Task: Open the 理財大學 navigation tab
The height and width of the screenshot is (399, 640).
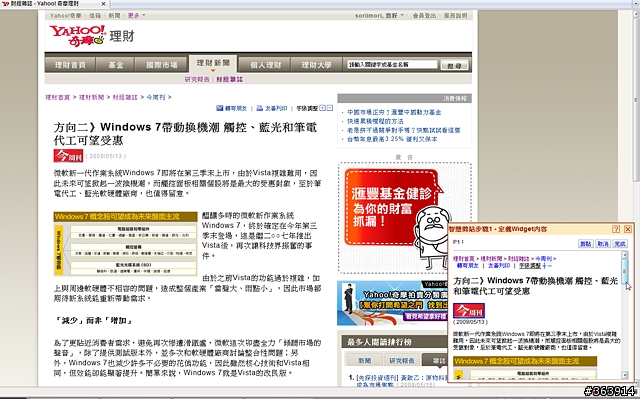Action: 316,65
